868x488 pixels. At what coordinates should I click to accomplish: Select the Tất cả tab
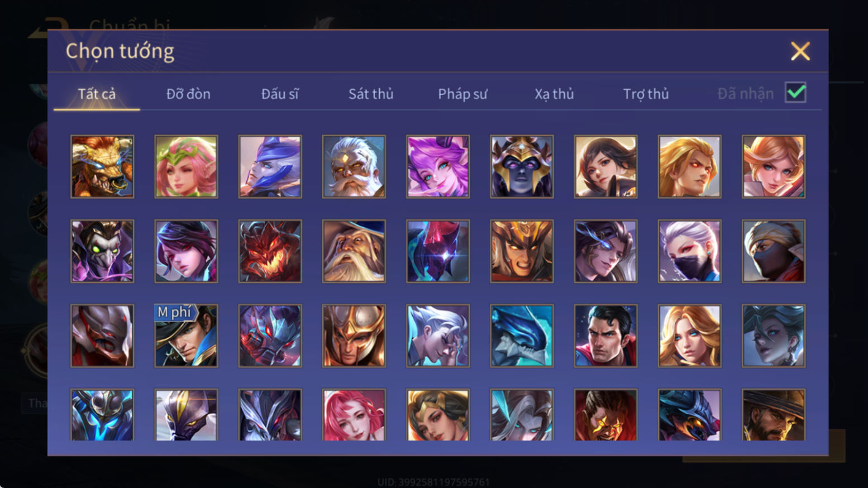(97, 94)
